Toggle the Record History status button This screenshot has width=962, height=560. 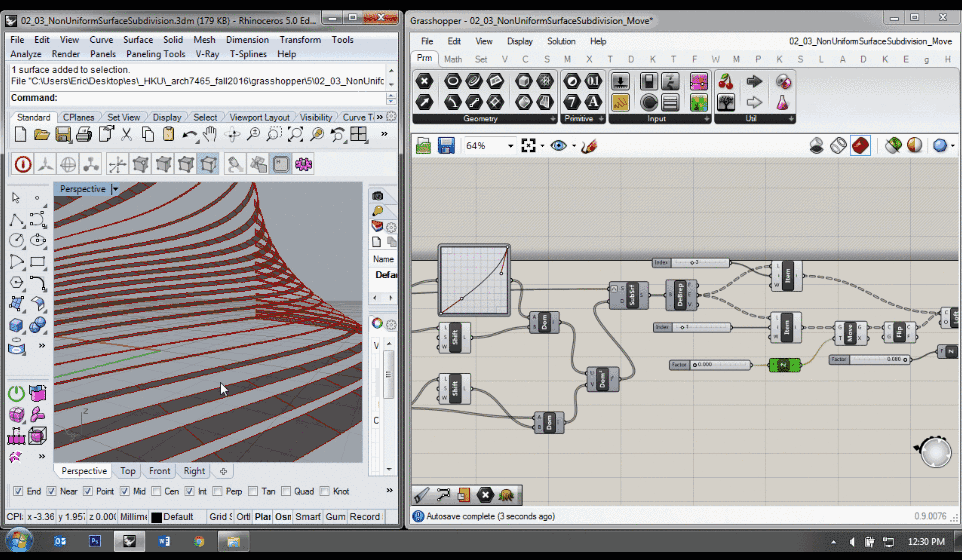tap(364, 517)
